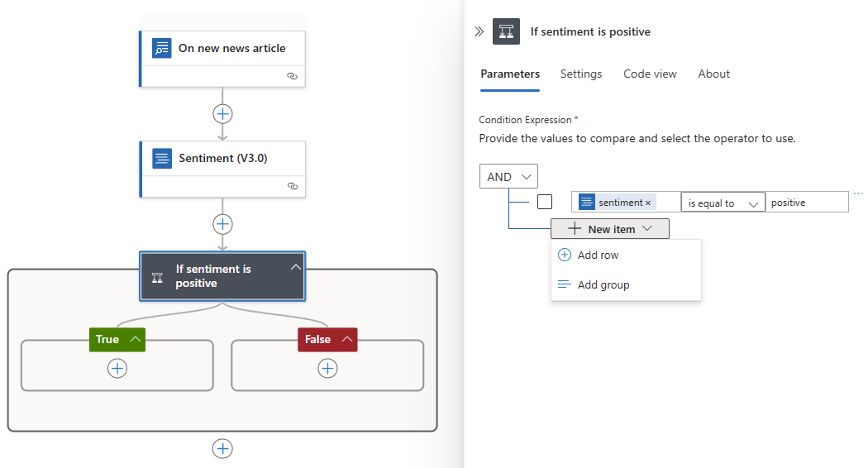Select the If sentiment is positive card
This screenshot has width=868, height=468.
pyautogui.click(x=222, y=276)
